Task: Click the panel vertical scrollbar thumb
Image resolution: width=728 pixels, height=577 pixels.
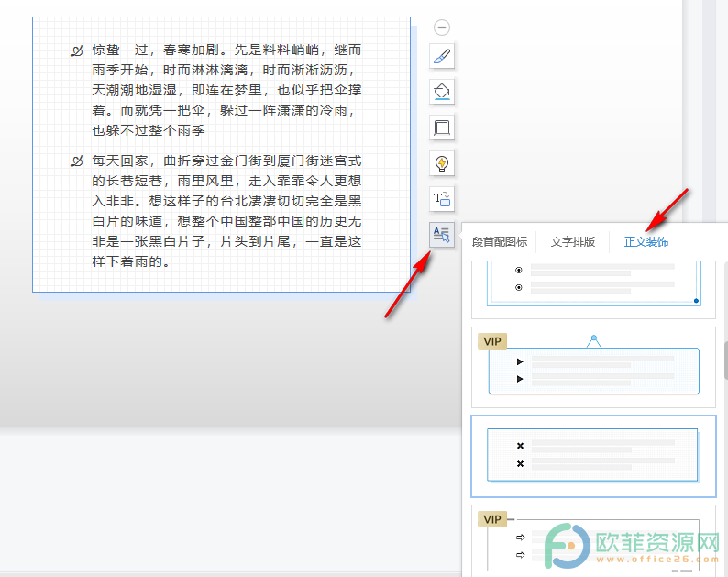Action: 725,361
